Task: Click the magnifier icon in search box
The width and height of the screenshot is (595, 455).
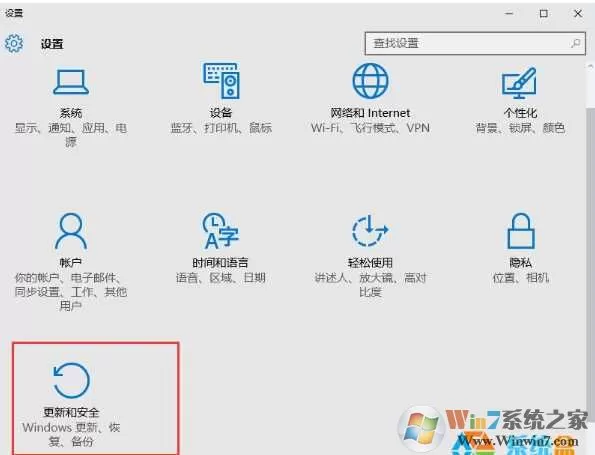Action: coord(575,43)
